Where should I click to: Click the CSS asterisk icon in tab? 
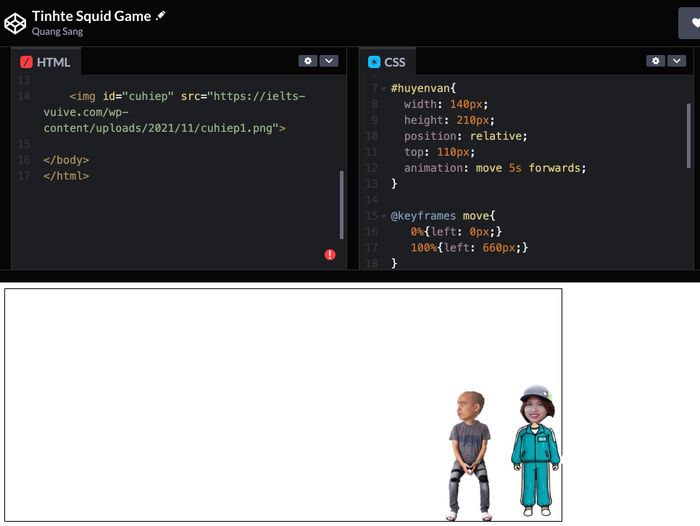(374, 62)
